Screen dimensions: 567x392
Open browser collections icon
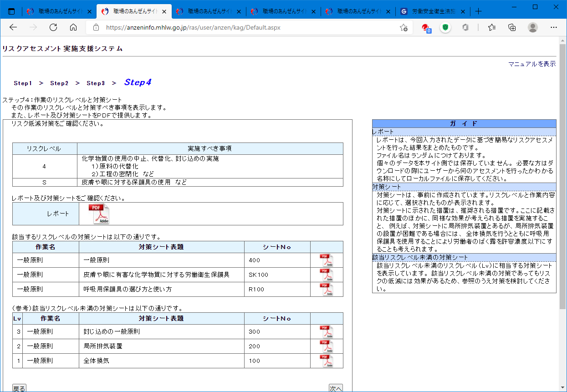pyautogui.click(x=512, y=27)
